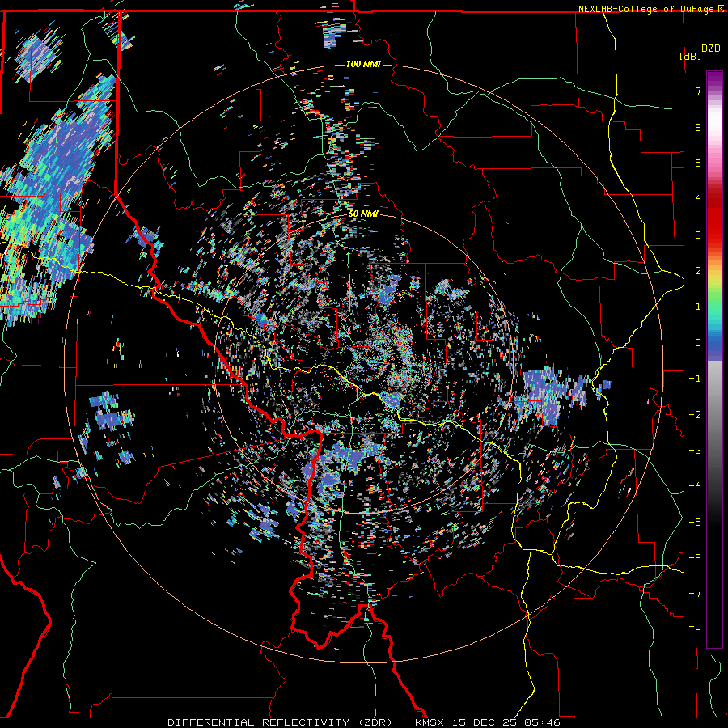Viewport: 728px width, 728px height.
Task: Click the -5 scale value
Action: click(x=695, y=523)
